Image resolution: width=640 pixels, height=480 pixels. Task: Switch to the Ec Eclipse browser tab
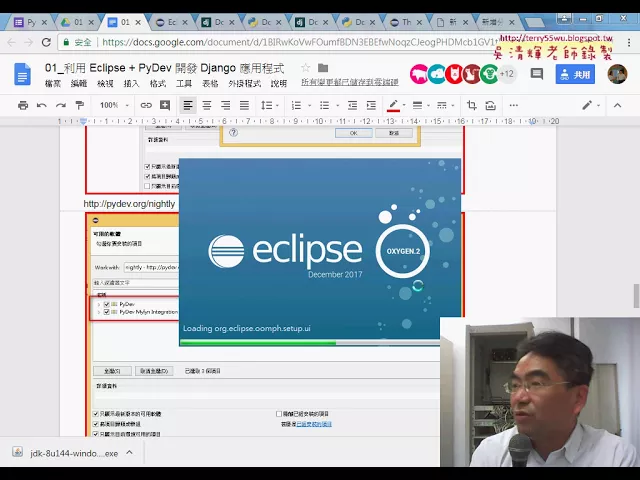(x=170, y=22)
